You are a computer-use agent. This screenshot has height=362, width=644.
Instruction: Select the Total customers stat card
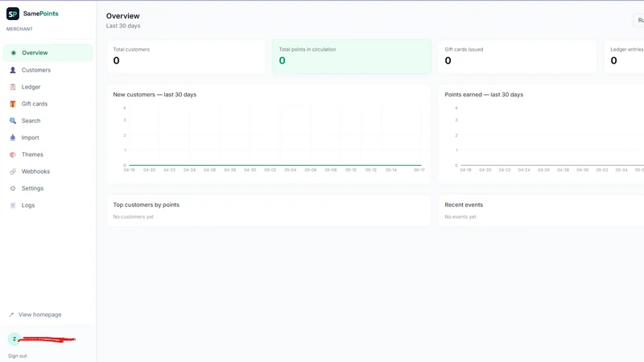click(186, 56)
